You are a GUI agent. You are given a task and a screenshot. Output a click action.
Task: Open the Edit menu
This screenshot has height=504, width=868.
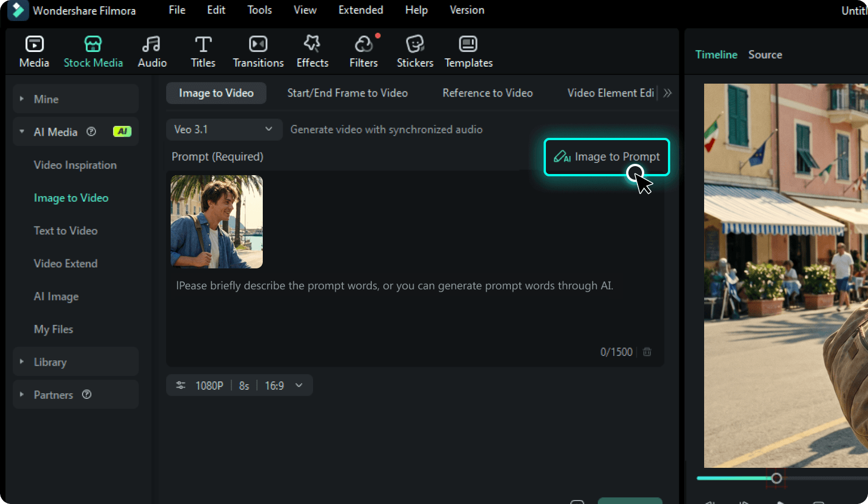[216, 10]
